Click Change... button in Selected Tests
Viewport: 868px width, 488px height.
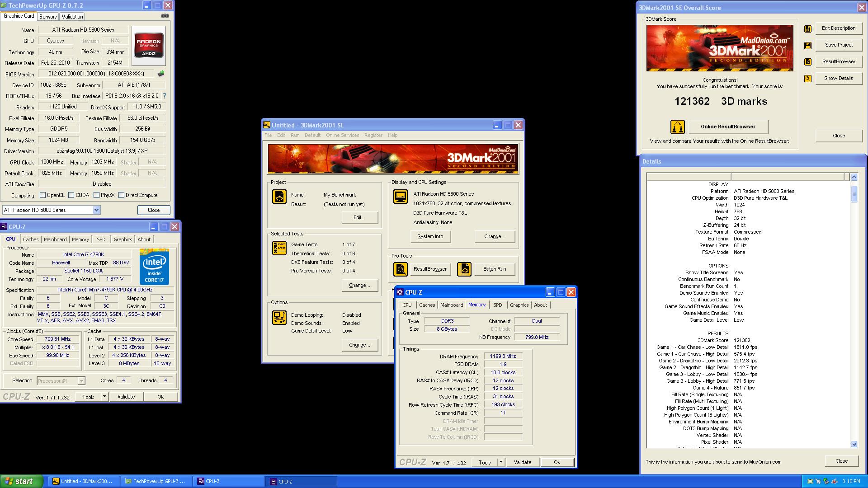[x=360, y=285]
